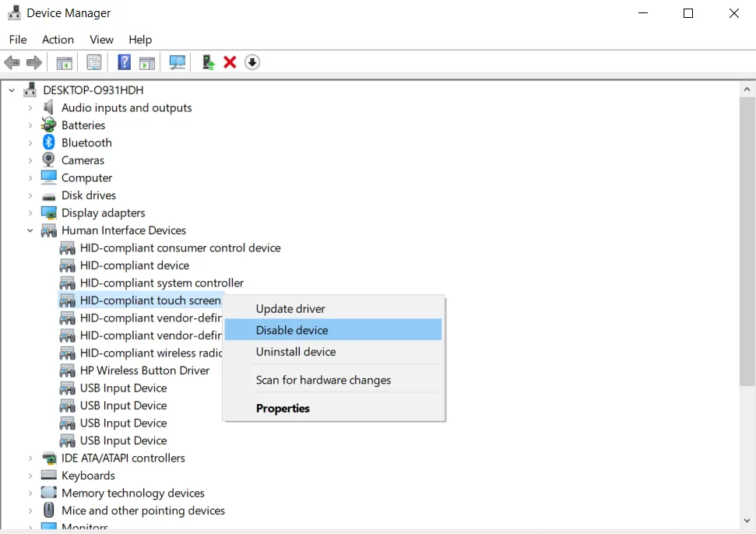Image resolution: width=756 pixels, height=534 pixels.
Task: Select HID-compliant system controller
Action: pos(161,283)
